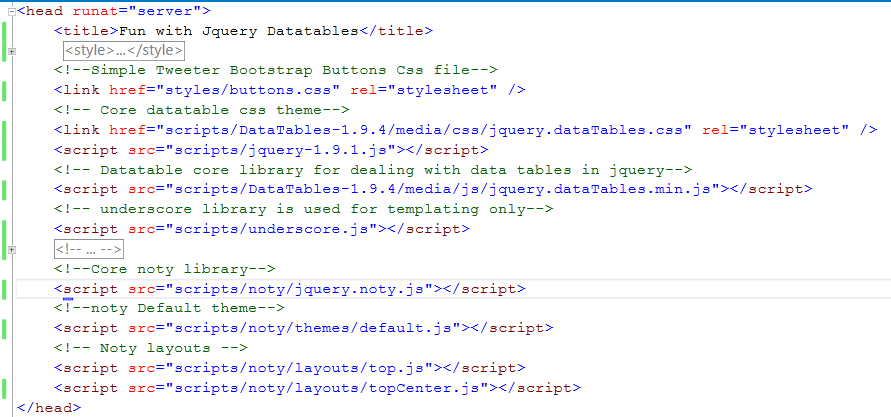Click the collapsed <style>...</style> box

pyautogui.click(x=123, y=51)
